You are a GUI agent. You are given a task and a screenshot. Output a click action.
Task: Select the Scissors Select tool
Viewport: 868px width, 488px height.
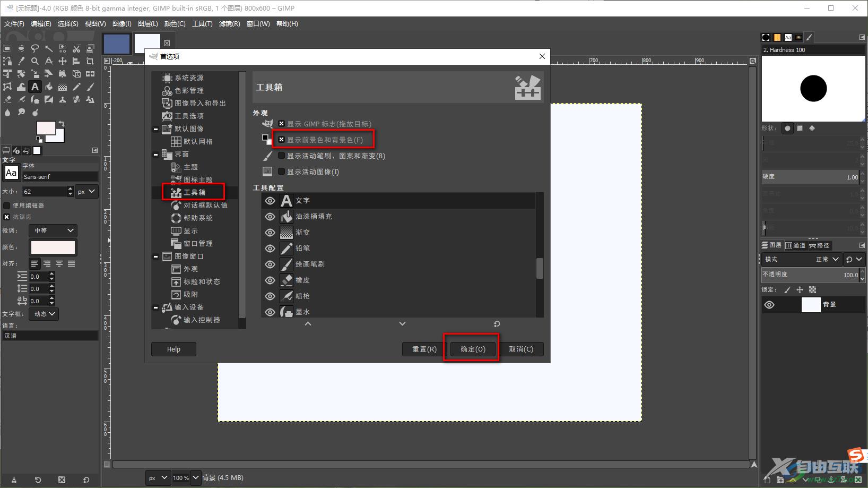point(76,48)
